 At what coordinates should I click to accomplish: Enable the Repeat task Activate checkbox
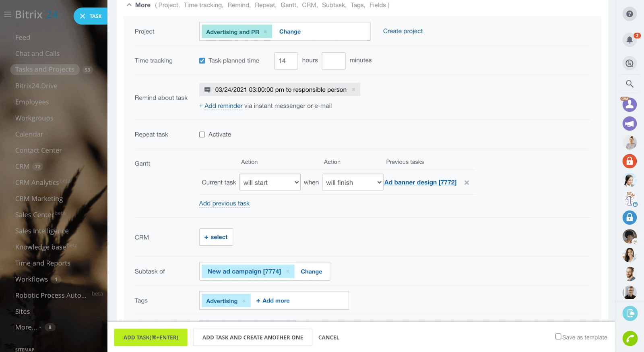click(x=202, y=135)
